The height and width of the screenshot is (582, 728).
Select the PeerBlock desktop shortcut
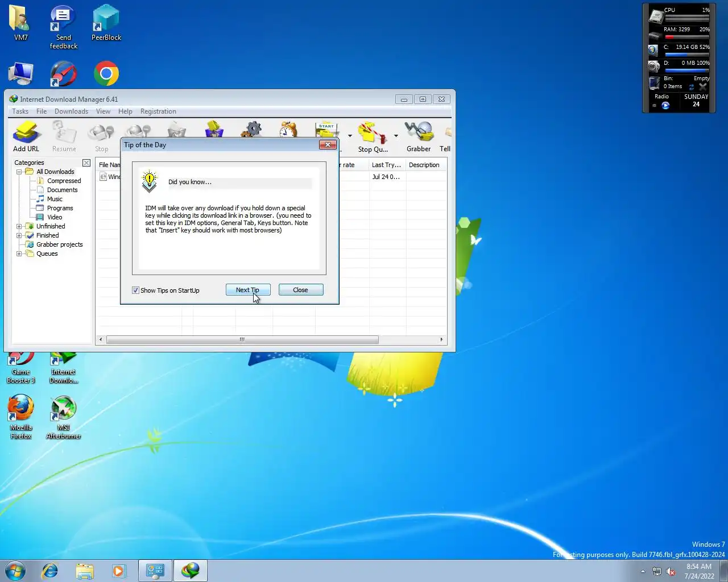tap(106, 23)
